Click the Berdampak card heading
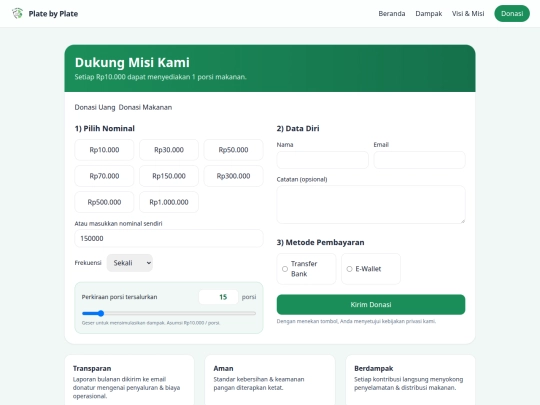540x405 pixels. coord(374,368)
